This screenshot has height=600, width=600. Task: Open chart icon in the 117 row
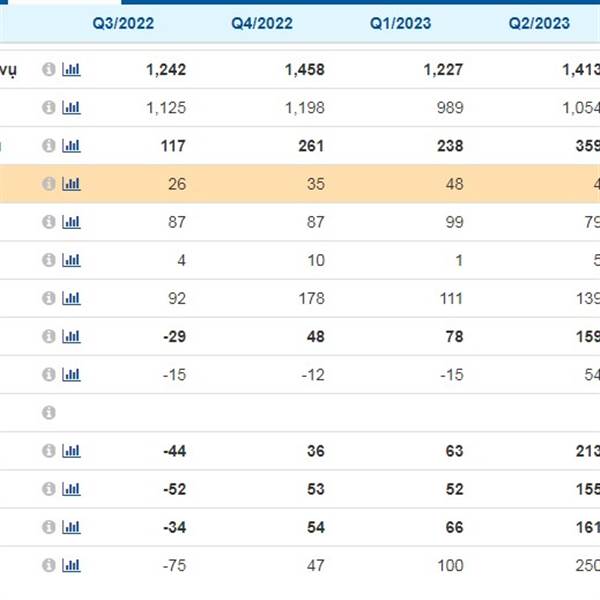pos(71,146)
